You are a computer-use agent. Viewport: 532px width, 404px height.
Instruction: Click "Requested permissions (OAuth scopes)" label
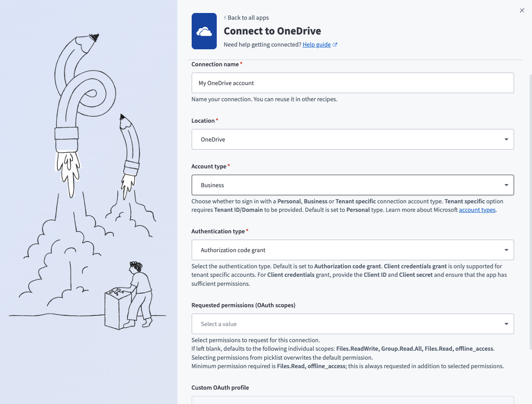tap(243, 305)
